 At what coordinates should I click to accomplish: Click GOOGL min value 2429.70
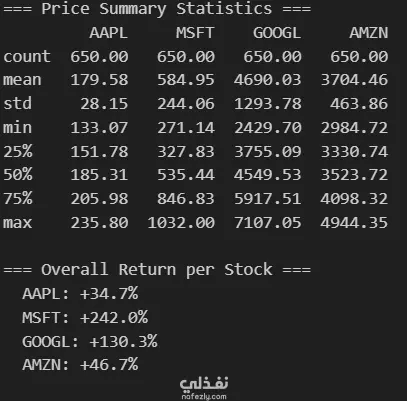(x=268, y=128)
